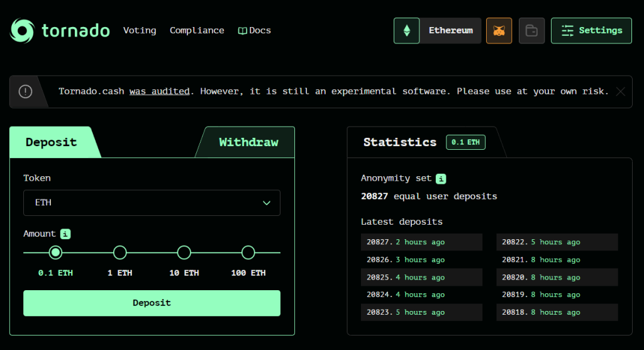
Task: Expand the ETH token dropdown
Action: tap(152, 203)
